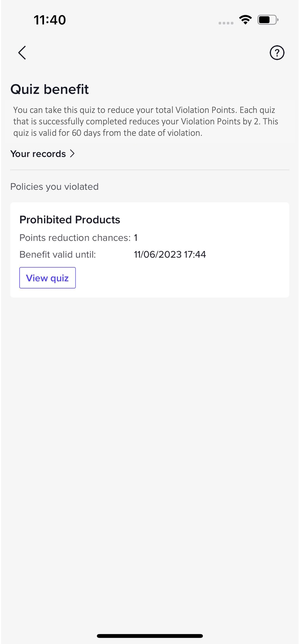Tap the quiz description paragraph
This screenshot has height=644, width=299.
point(146,121)
